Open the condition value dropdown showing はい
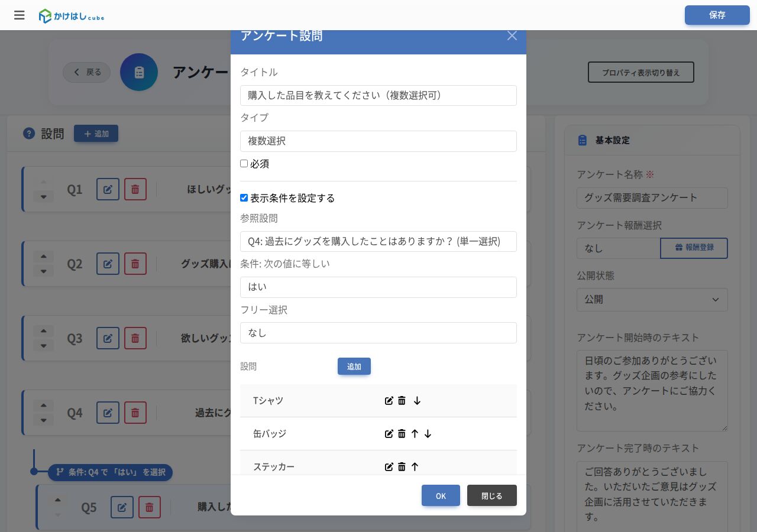This screenshot has width=757, height=532. [x=378, y=287]
